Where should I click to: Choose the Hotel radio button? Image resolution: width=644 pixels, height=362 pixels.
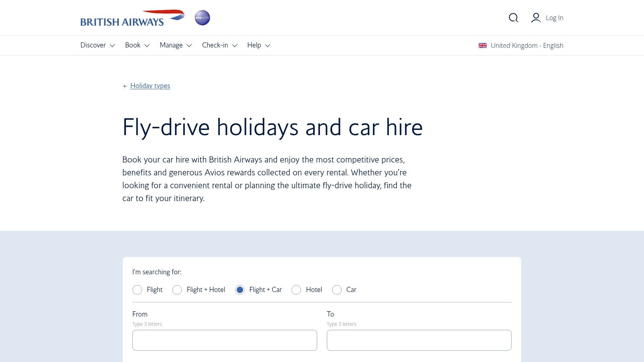click(296, 290)
